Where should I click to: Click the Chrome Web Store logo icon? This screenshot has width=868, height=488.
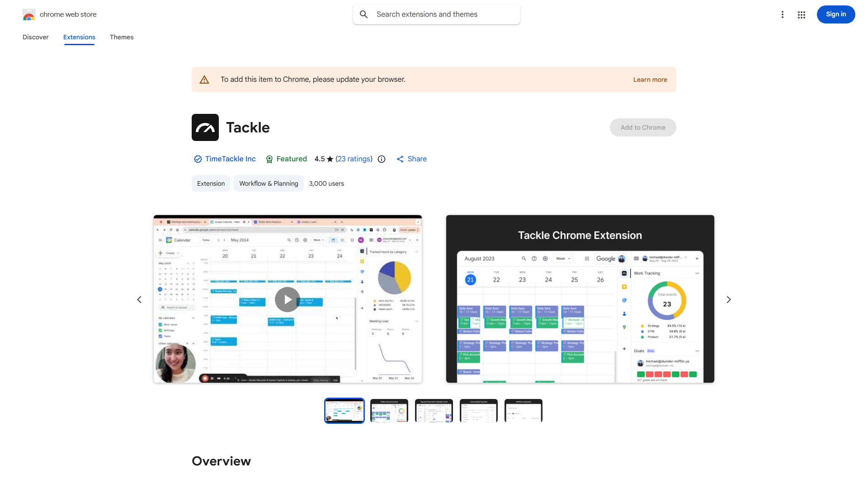point(28,15)
